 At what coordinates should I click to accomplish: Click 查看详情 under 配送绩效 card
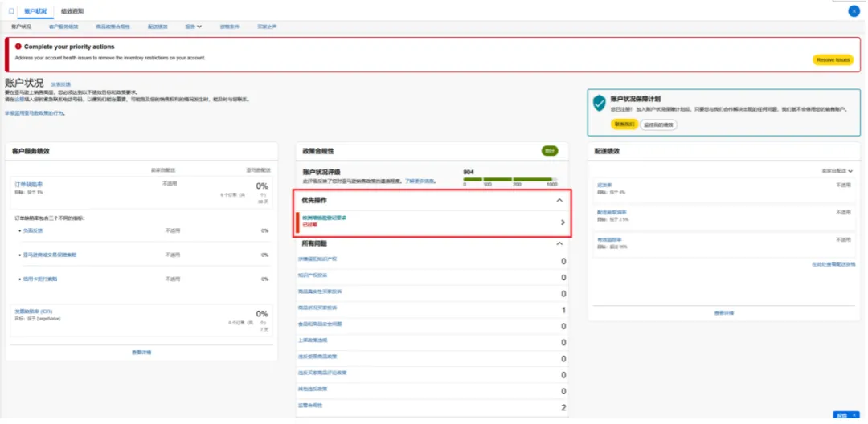[x=723, y=313]
